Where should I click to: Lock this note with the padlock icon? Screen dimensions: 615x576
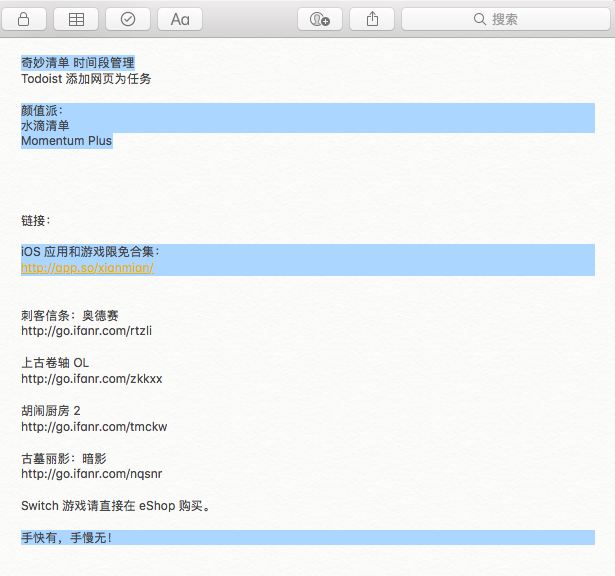click(24, 19)
